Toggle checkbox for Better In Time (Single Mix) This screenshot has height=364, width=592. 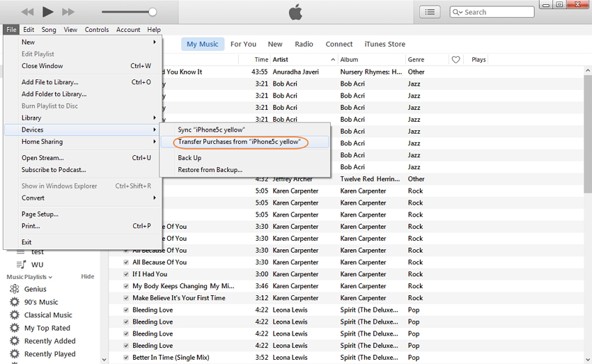coord(126,358)
